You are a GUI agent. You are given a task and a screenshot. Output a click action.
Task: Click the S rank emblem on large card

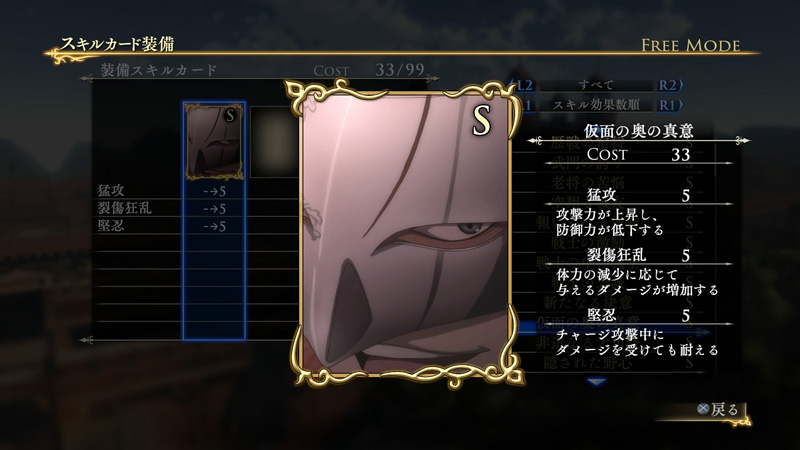tap(481, 121)
